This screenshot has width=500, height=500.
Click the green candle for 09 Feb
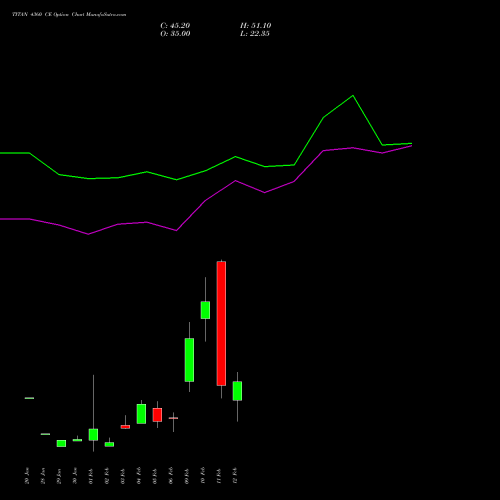coord(189,360)
